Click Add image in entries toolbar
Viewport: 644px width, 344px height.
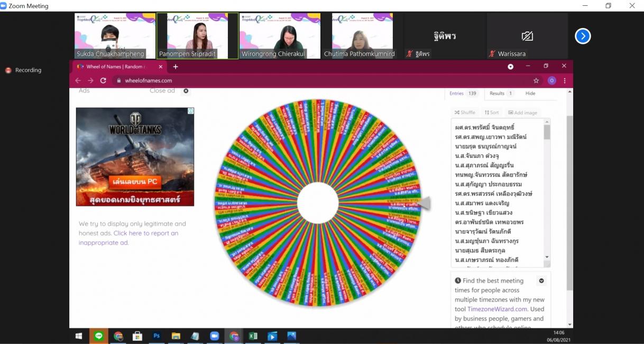tap(522, 112)
